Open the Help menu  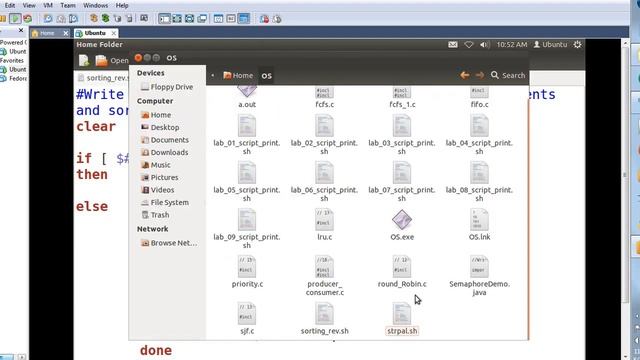(x=122, y=5)
